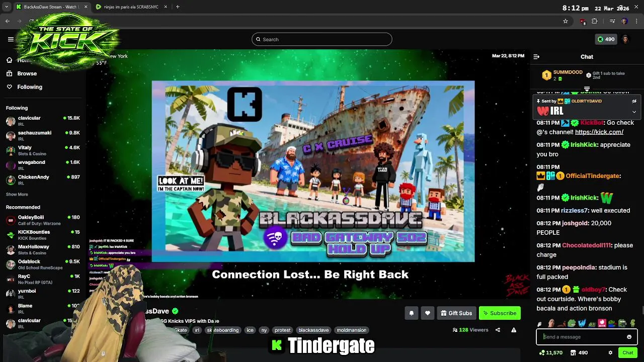This screenshot has height=362, width=644.
Task: Click the ice stream tag
Action: coord(250,330)
